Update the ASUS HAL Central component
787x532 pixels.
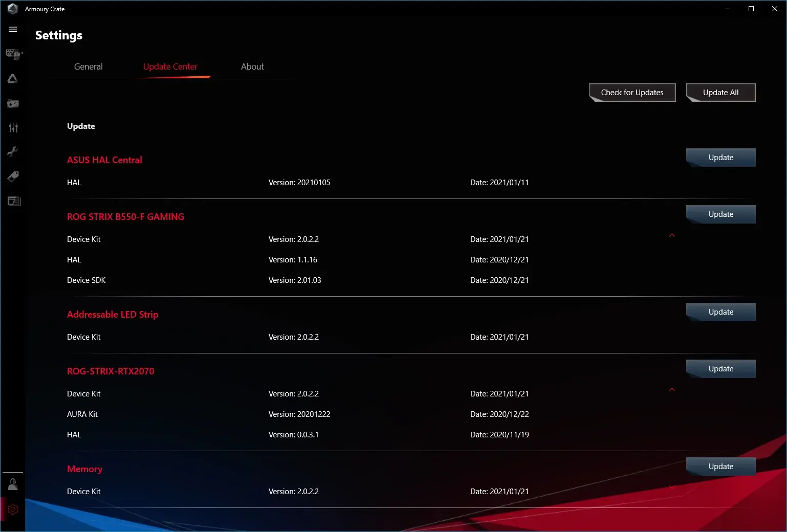tap(720, 158)
